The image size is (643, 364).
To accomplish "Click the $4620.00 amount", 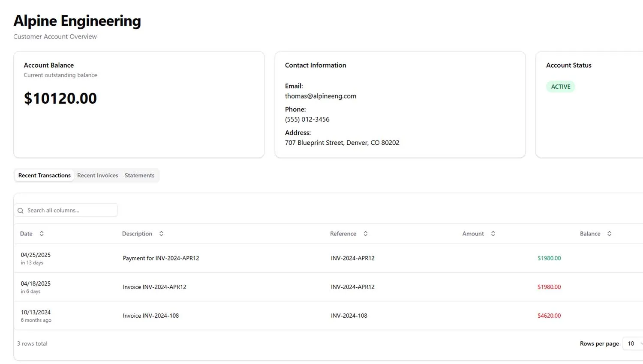I will (x=549, y=316).
